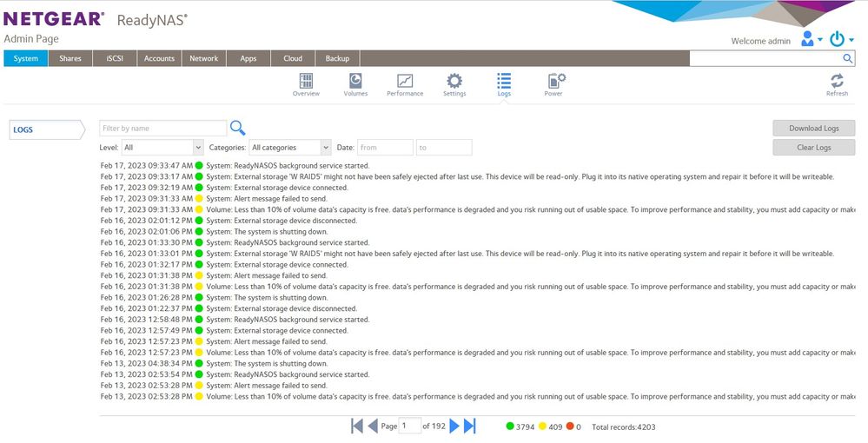Go to the next page arrow

(x=454, y=426)
